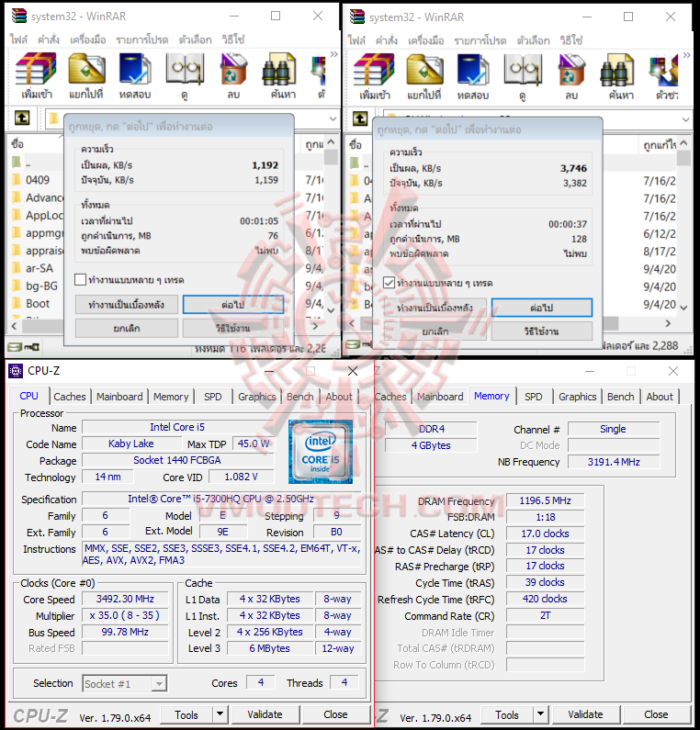Click up-one-level folder icon in right WinRAR
Viewport: 700px width, 730px height.
[360, 118]
